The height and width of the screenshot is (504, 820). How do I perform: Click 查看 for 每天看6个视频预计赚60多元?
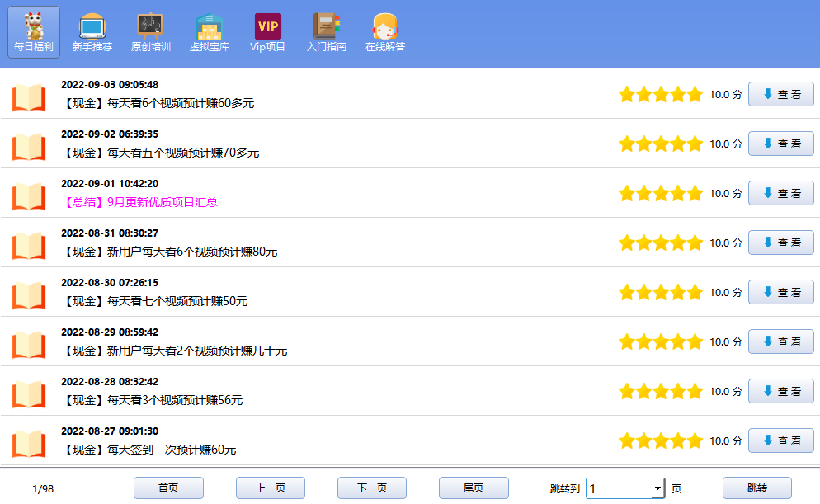[780, 94]
